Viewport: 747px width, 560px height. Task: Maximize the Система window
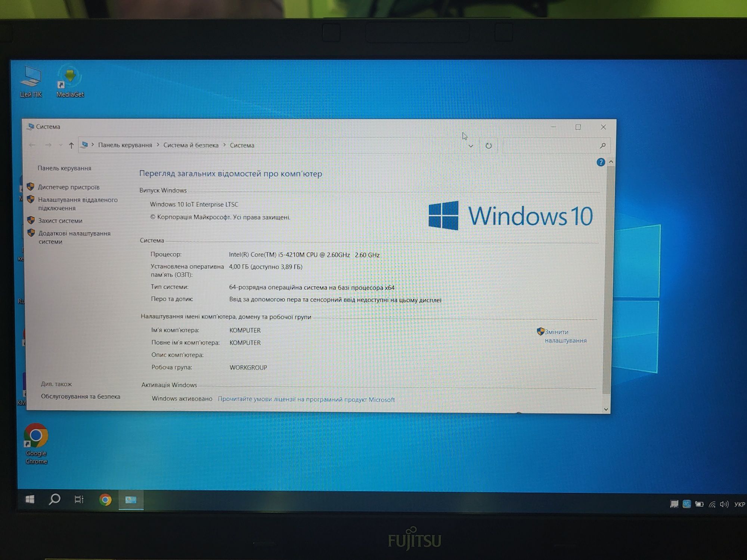(578, 127)
